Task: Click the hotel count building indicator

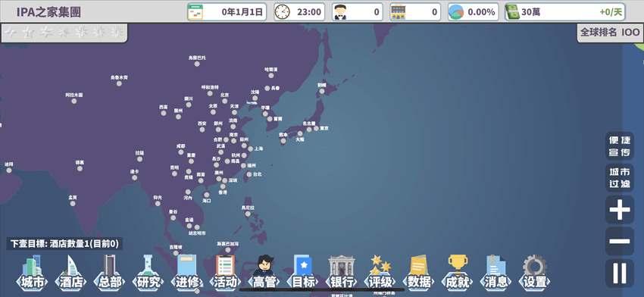Action: [415, 12]
